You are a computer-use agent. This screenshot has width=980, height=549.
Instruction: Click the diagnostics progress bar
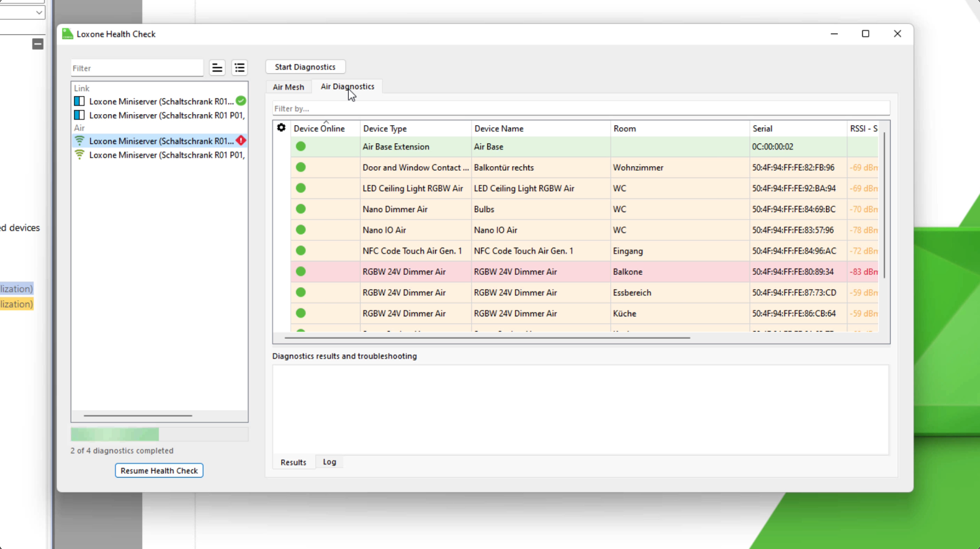[160, 434]
